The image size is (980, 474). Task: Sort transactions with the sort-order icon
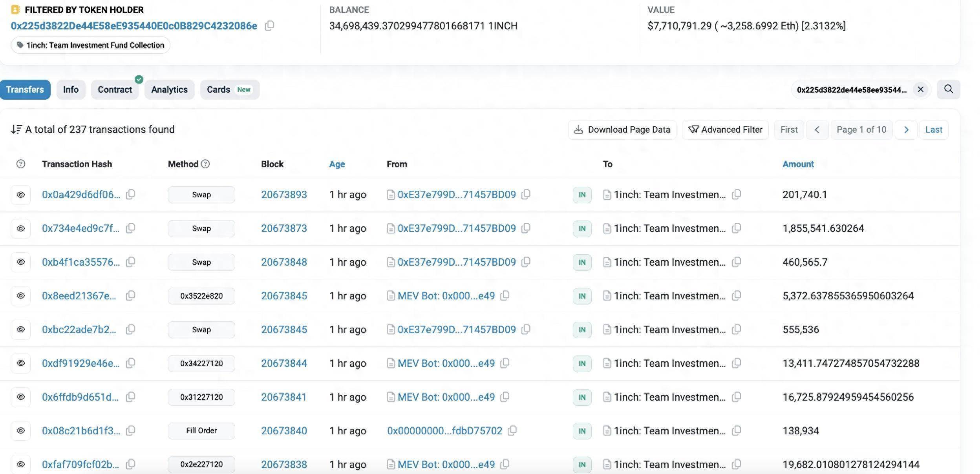click(x=16, y=129)
